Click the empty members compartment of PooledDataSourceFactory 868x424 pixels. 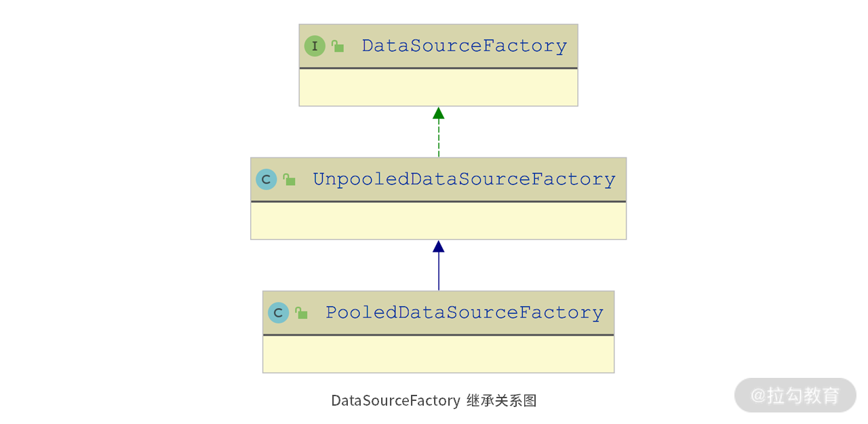pos(438,354)
